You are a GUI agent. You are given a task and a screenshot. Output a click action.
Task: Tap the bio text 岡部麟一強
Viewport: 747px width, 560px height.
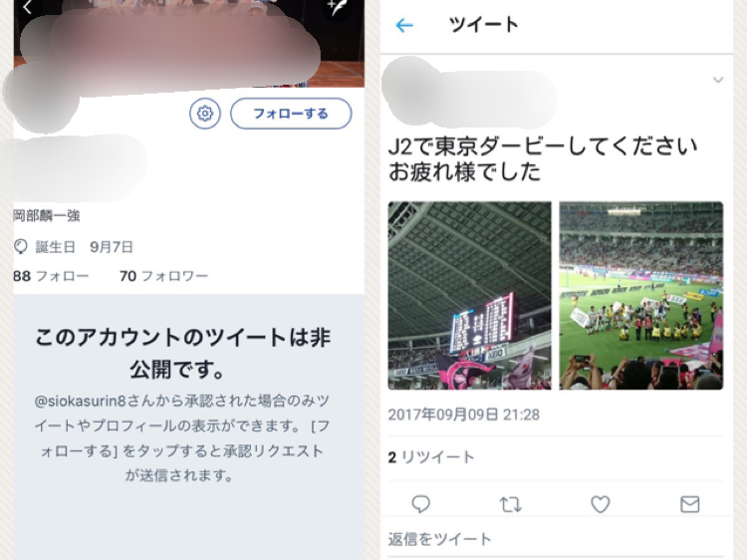click(x=47, y=216)
